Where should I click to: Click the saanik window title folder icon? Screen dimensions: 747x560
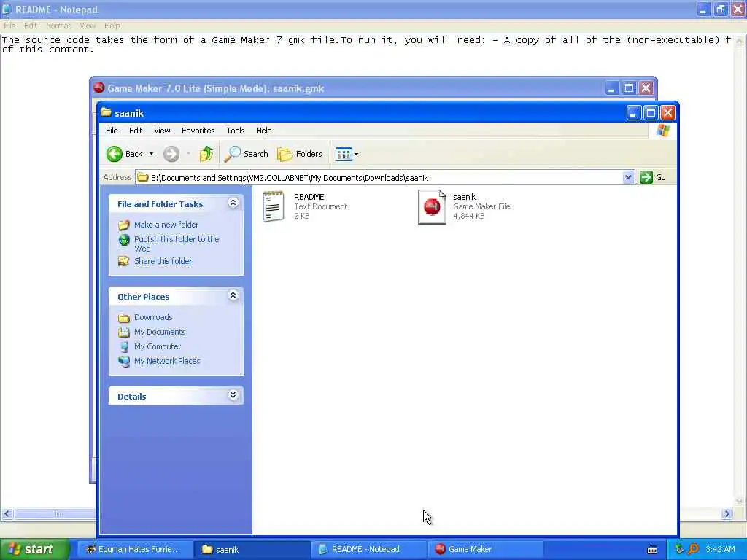click(107, 112)
